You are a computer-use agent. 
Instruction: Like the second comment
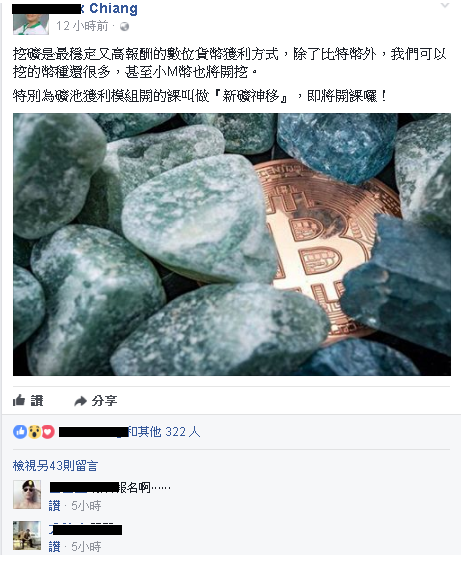click(x=54, y=547)
